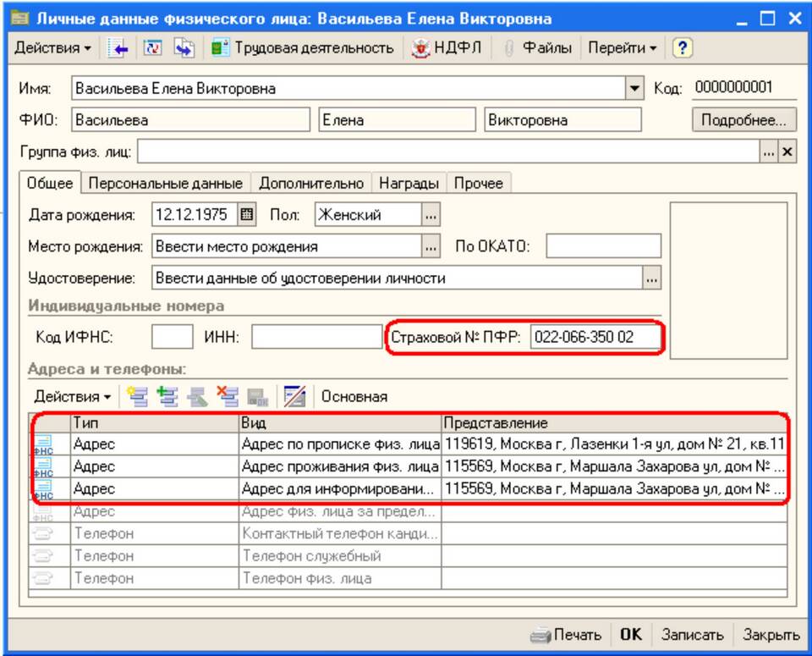Click the Код ИФНС input field
The height and width of the screenshot is (656, 812).
coord(173,337)
